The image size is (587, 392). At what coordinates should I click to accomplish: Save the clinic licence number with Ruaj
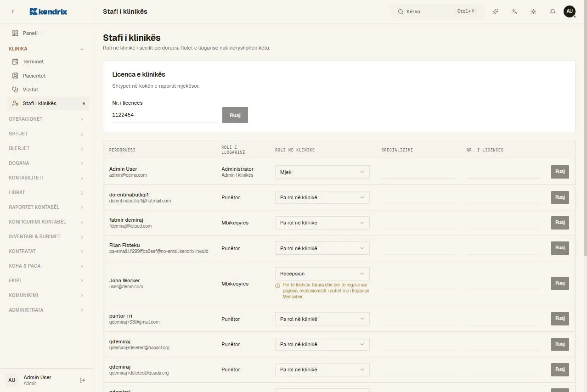tap(235, 115)
